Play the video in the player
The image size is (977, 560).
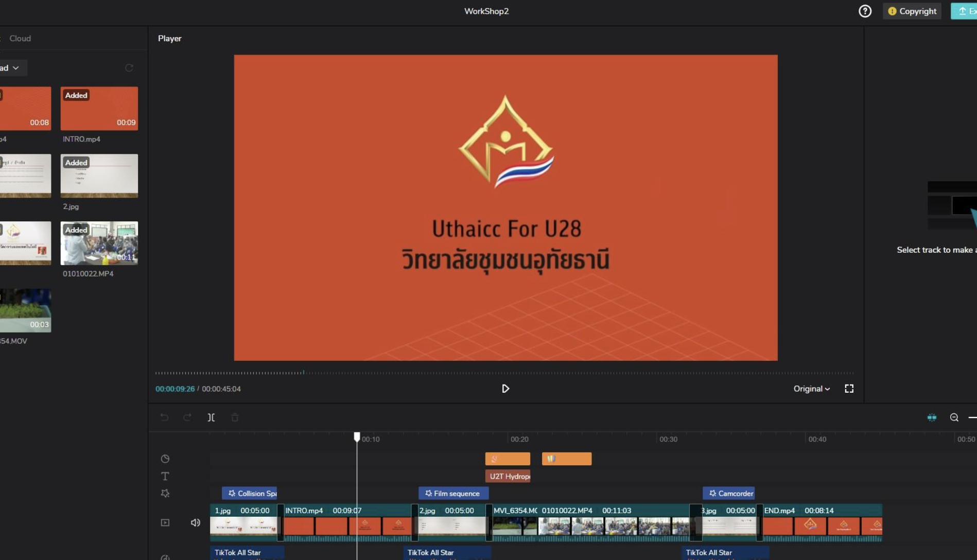505,389
